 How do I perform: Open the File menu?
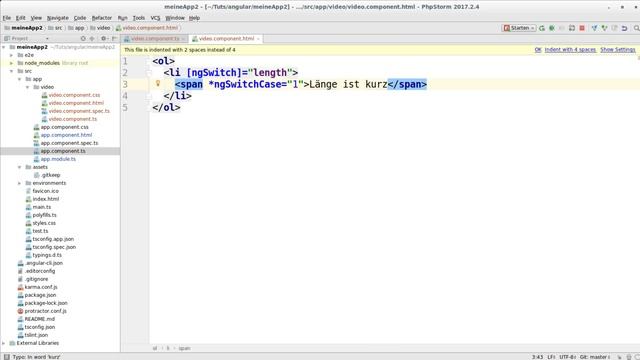tap(7, 18)
